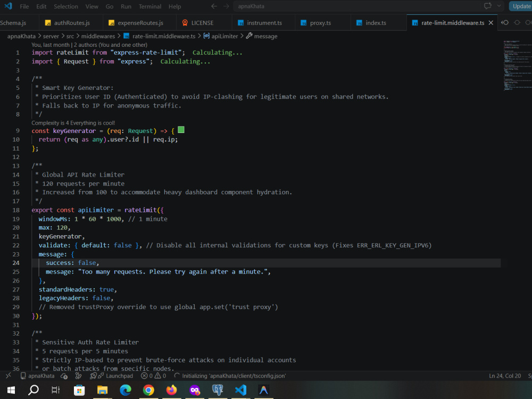Expand breadcrumb chevron after server
The width and height of the screenshot is (532, 399).
tap(63, 36)
